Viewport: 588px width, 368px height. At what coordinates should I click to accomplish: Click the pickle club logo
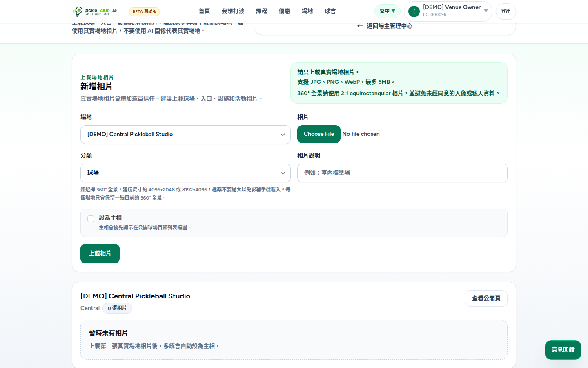point(95,11)
